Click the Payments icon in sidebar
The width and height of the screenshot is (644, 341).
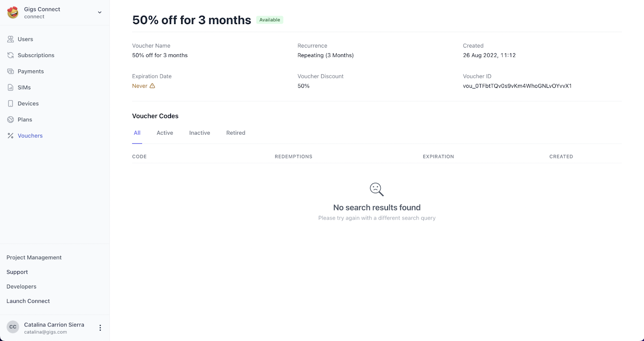pos(10,71)
